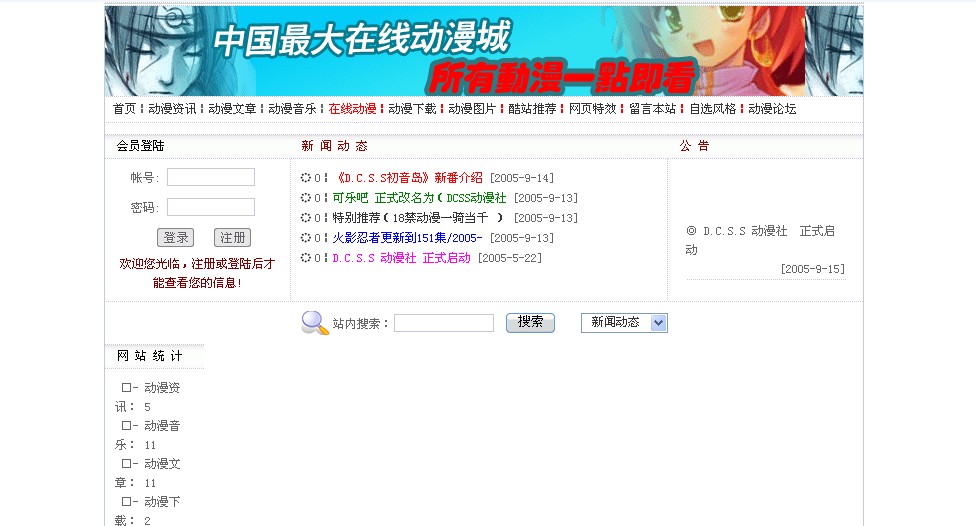Open 酷站推荐 navigation link
Viewport: 976px width, 526px height.
(532, 109)
